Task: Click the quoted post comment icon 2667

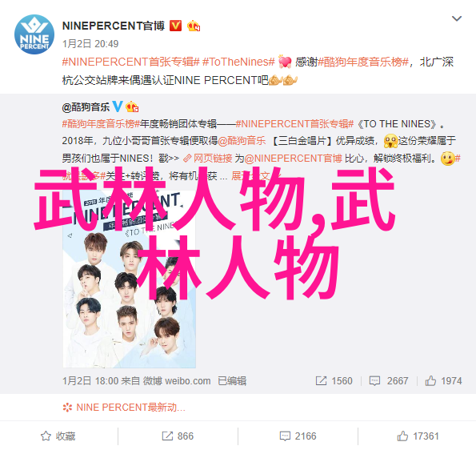Action: (388, 380)
